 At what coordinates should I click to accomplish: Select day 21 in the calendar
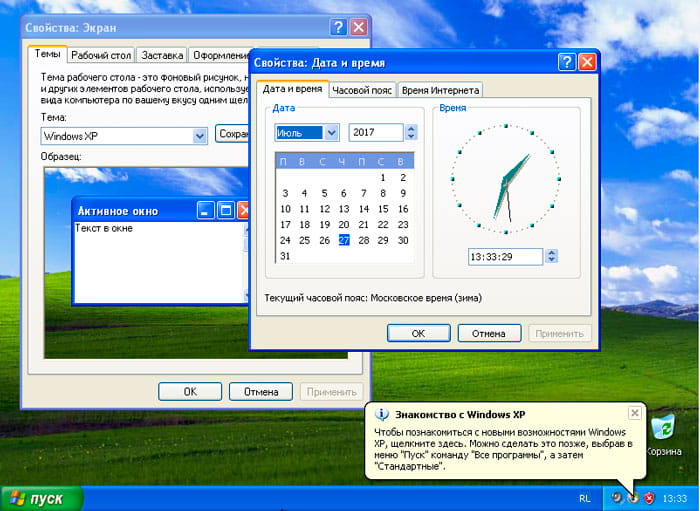(363, 224)
